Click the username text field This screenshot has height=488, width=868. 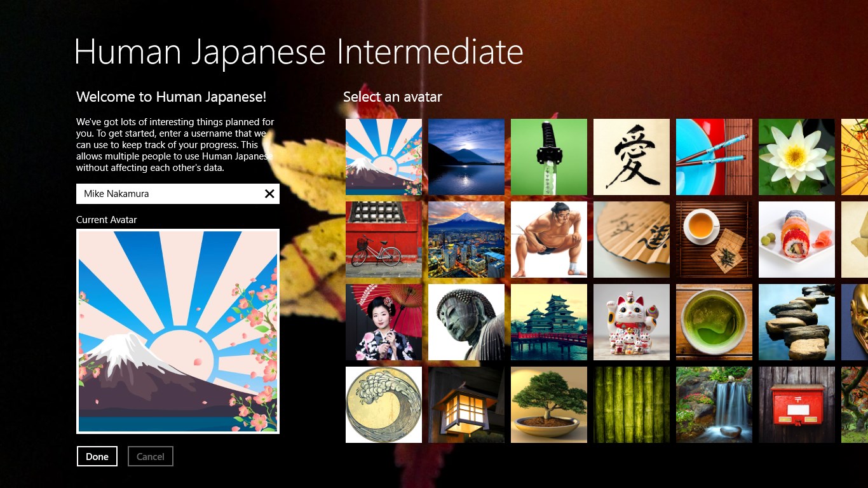pyautogui.click(x=168, y=194)
